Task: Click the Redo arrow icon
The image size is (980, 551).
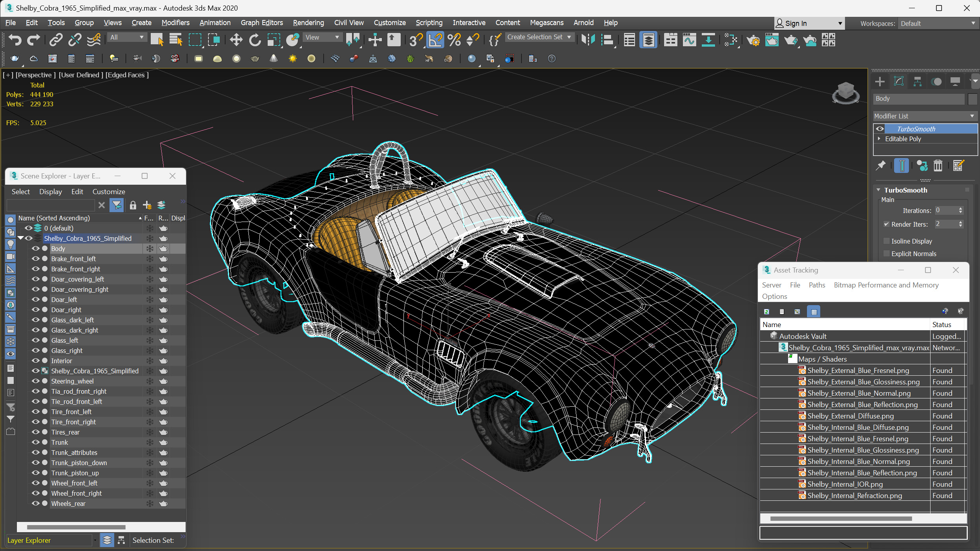Action: point(33,40)
